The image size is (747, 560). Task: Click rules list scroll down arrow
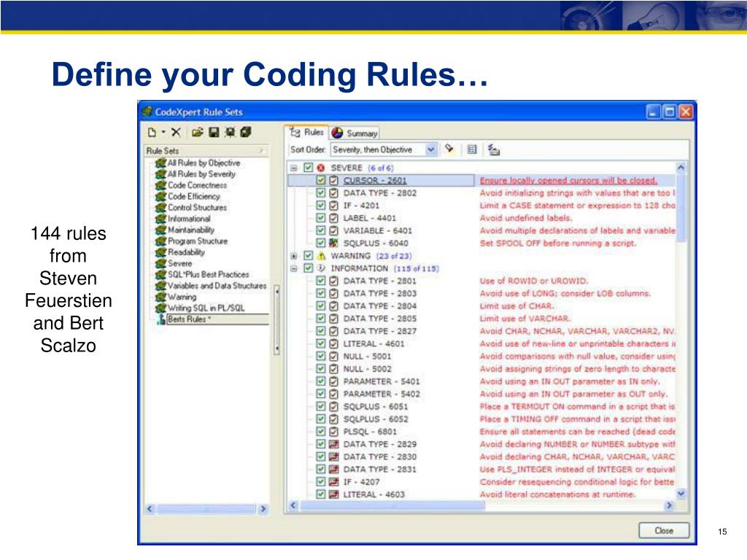coord(681,494)
